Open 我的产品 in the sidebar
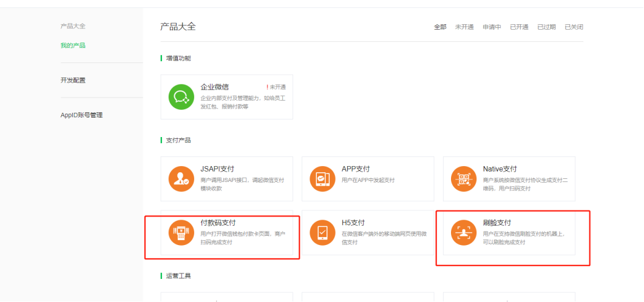644x302 pixels. pos(73,45)
